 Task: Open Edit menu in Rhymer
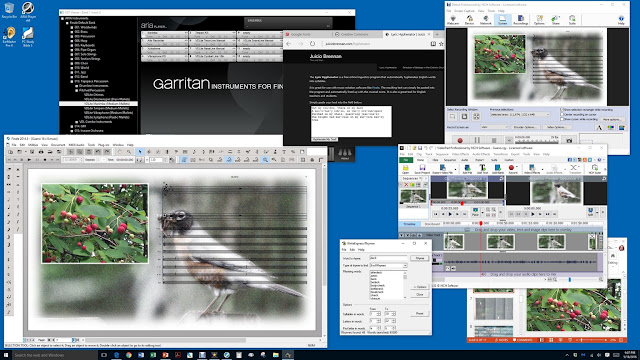tap(352, 249)
